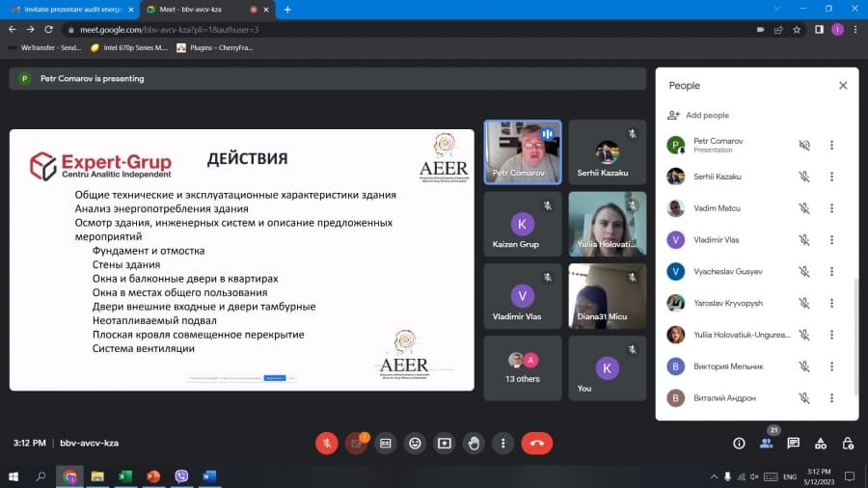Viewport: 868px width, 488px height.
Task: Open the 13 others tile
Action: pyautogui.click(x=523, y=368)
